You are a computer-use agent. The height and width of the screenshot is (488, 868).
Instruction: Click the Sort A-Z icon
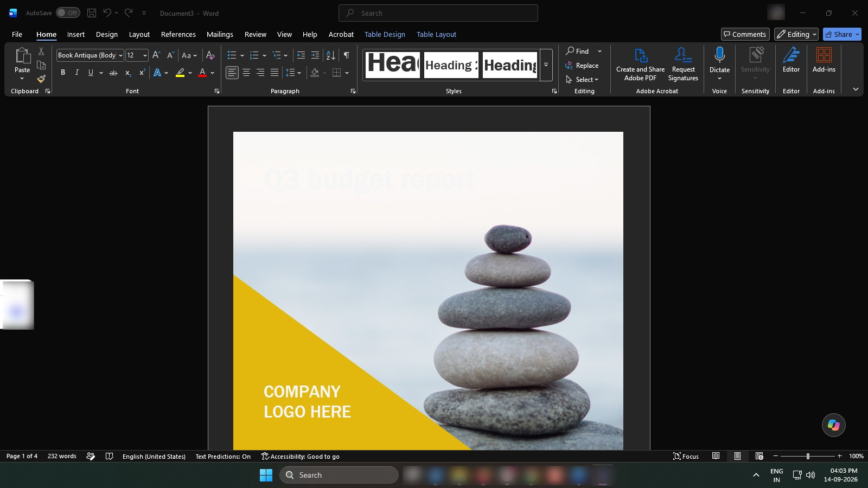pyautogui.click(x=330, y=55)
